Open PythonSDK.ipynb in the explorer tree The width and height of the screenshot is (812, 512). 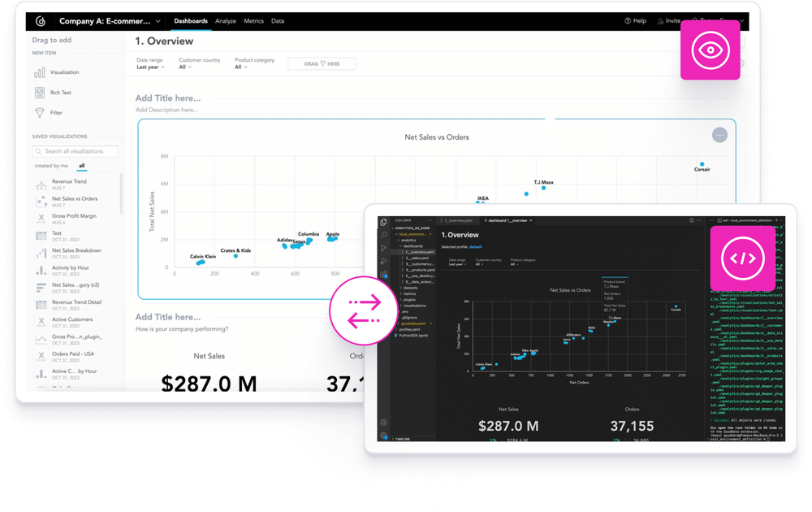click(x=412, y=336)
